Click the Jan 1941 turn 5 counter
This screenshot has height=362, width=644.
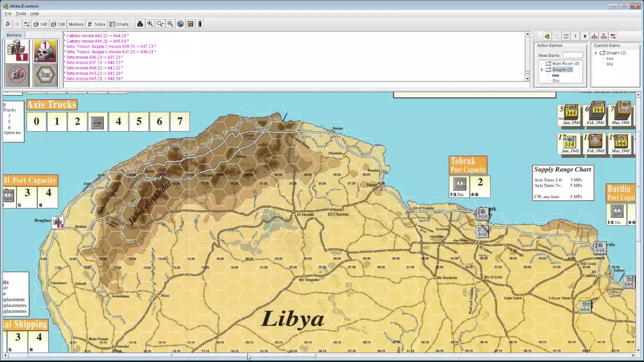pyautogui.click(x=571, y=112)
